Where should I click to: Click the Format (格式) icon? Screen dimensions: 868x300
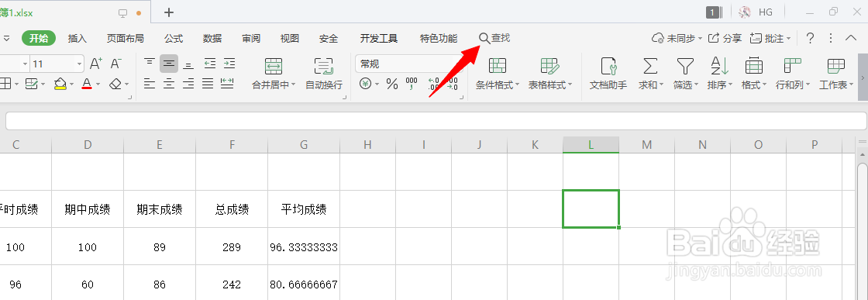[x=753, y=66]
